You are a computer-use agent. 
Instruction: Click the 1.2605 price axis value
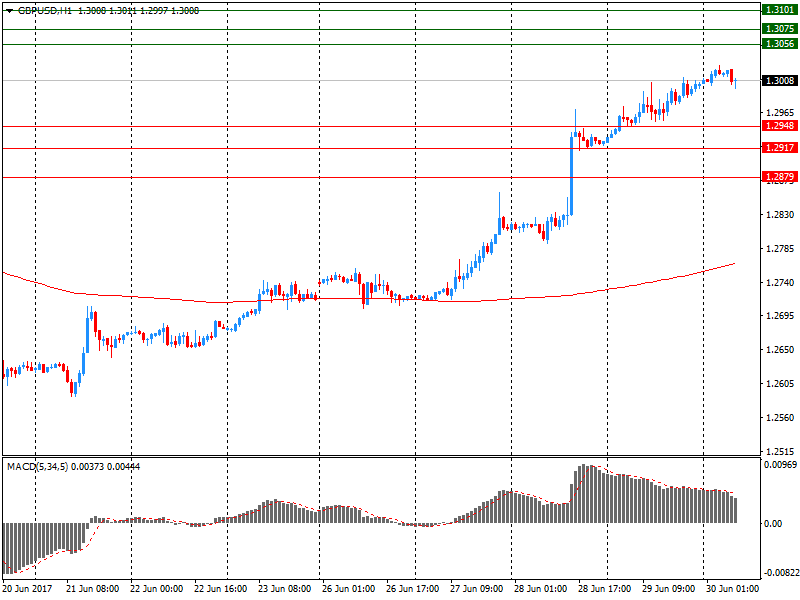tap(780, 384)
